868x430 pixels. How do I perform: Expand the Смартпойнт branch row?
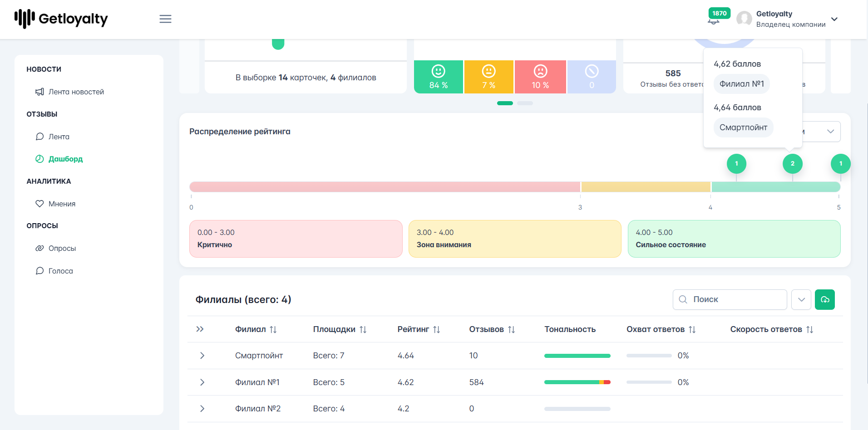[202, 356]
